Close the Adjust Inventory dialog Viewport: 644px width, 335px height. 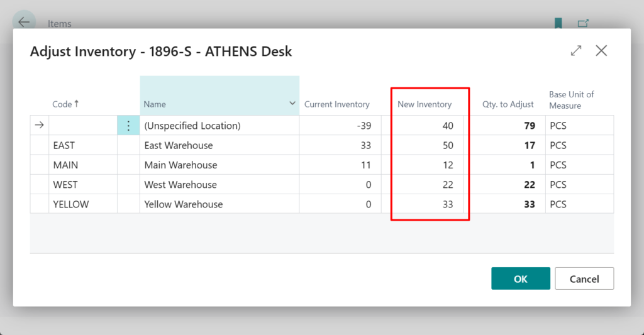[x=601, y=51]
